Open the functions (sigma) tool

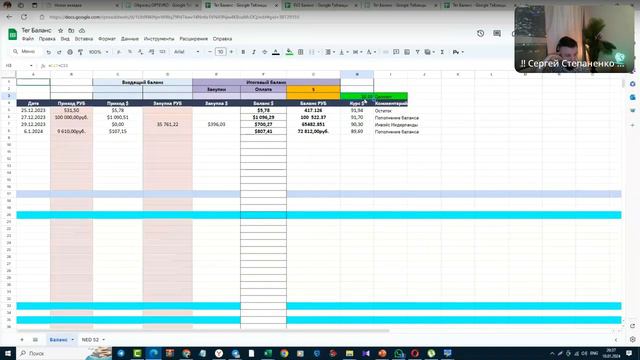pos(442,52)
